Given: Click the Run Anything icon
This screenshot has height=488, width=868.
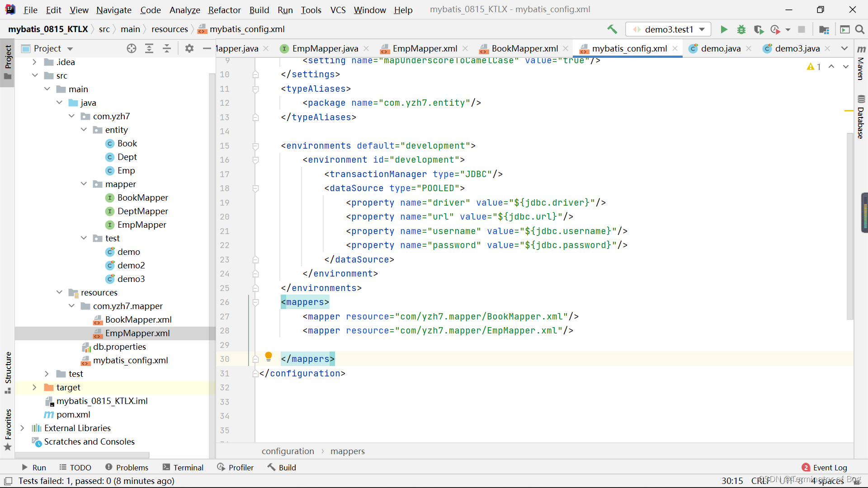Looking at the screenshot, I should click(x=844, y=29).
